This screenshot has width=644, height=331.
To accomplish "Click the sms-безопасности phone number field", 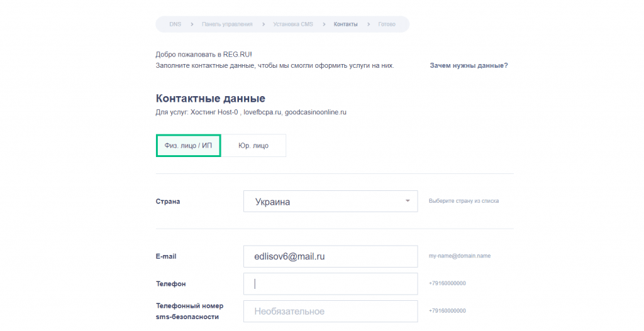I will coord(331,312).
